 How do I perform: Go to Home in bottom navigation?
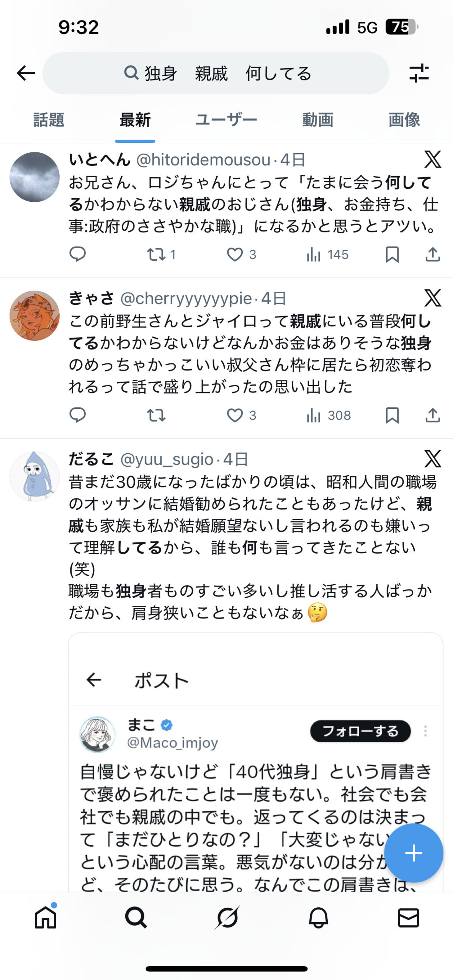[46, 918]
